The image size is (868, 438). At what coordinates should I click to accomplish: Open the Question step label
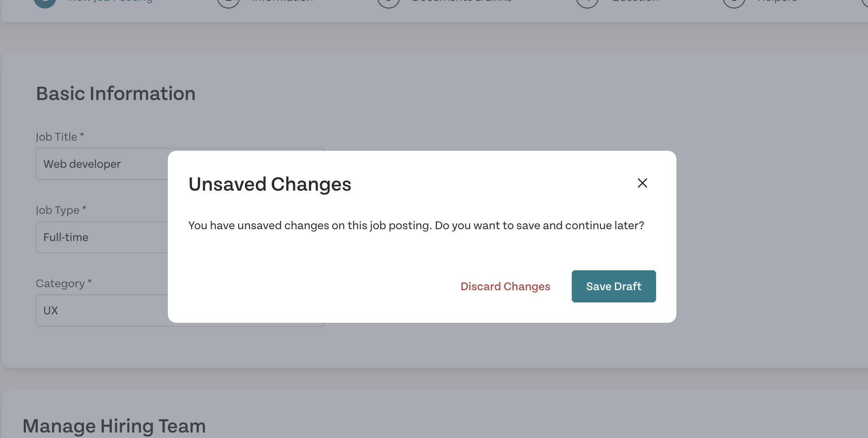(x=635, y=1)
